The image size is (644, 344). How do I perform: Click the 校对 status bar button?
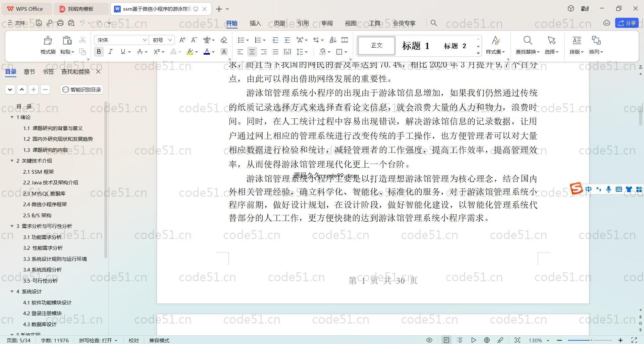[x=133, y=340]
